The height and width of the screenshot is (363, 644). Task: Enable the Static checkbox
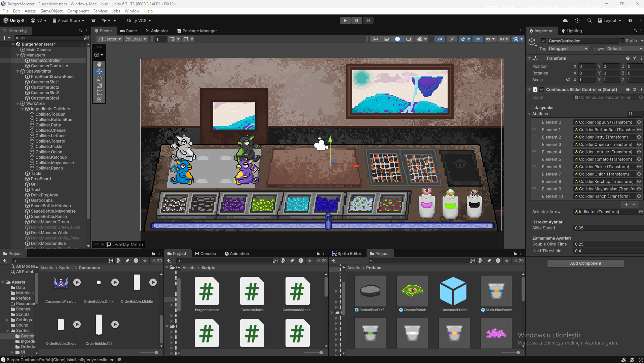click(622, 41)
